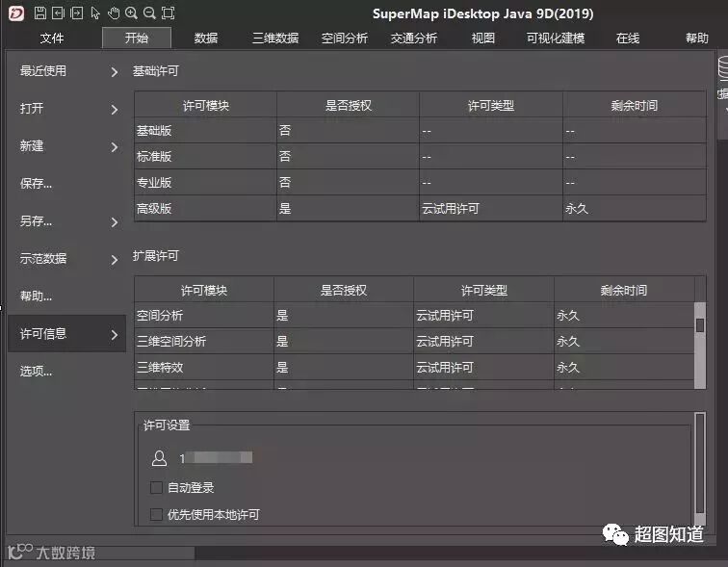Click basic table 是否授权 column header
The width and height of the screenshot is (728, 567).
349,105
